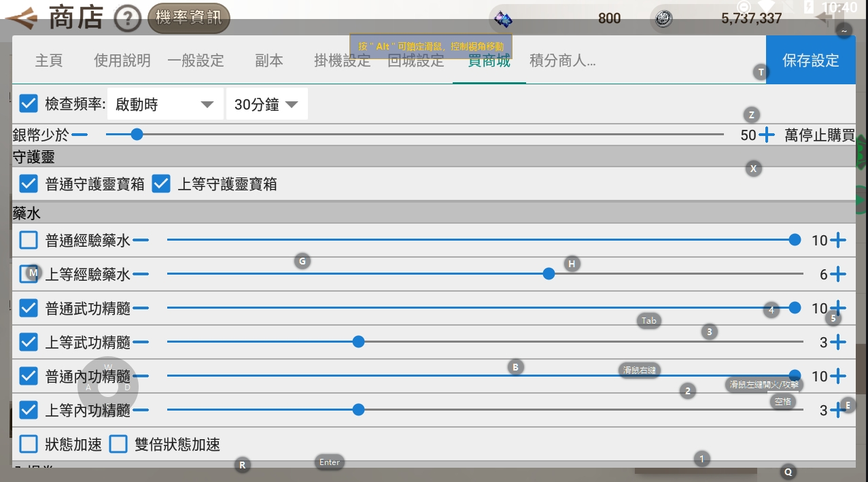The width and height of the screenshot is (868, 482).
Task: Check the 狀態加速 checkbox
Action: pyautogui.click(x=28, y=444)
